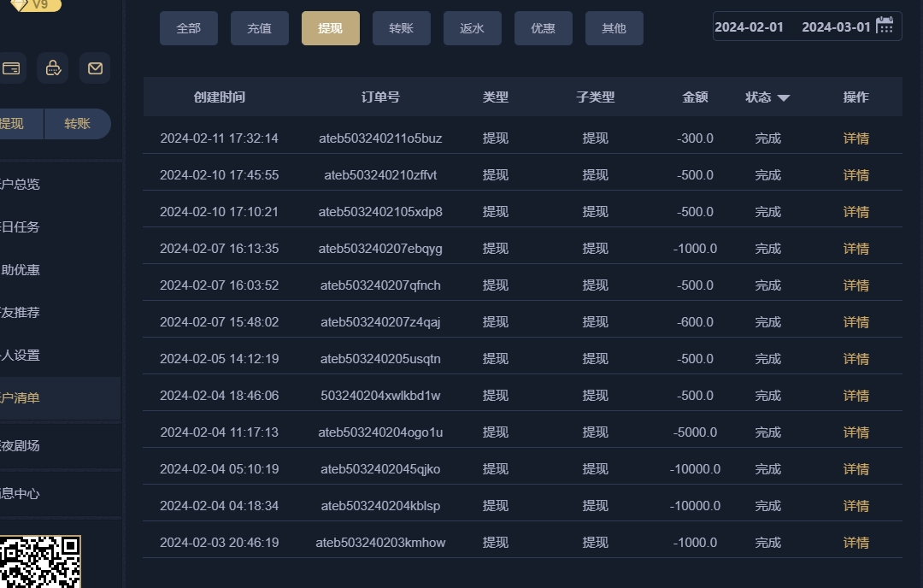Open the calendar date picker icon
This screenshot has height=588, width=923.
[885, 26]
